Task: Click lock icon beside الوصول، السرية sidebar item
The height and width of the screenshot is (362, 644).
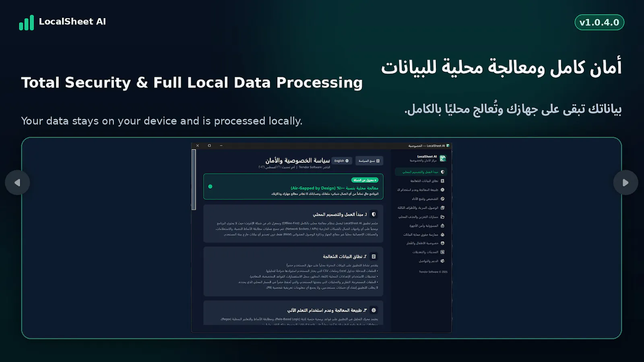Action: tap(442, 208)
